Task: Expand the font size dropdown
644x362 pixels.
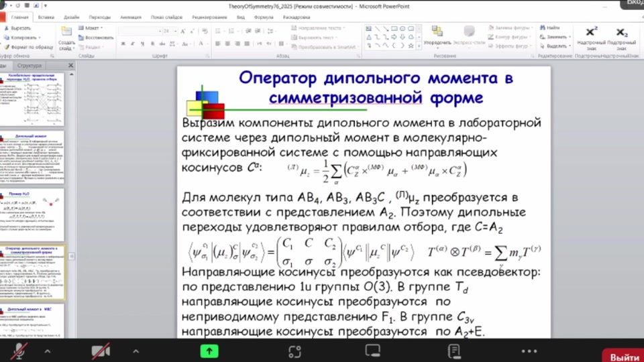Action: (x=175, y=31)
